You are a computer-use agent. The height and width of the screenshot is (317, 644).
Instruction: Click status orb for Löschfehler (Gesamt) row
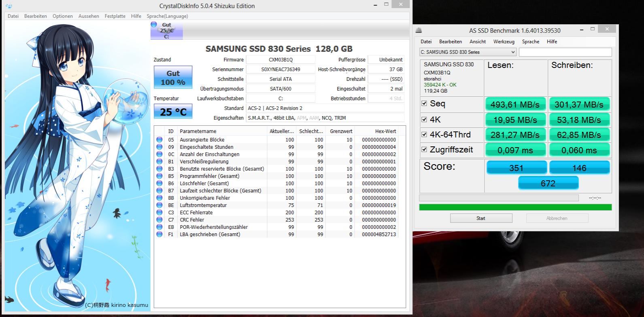click(x=159, y=183)
